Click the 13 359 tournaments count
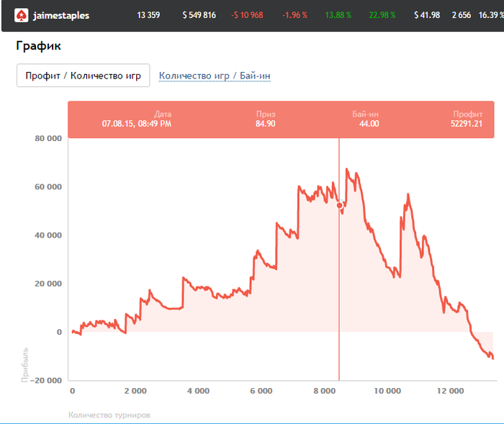504x424 pixels. tap(148, 15)
